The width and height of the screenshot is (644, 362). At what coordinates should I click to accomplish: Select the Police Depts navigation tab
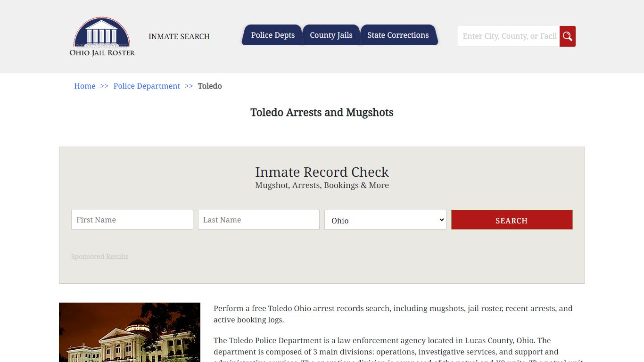[272, 35]
